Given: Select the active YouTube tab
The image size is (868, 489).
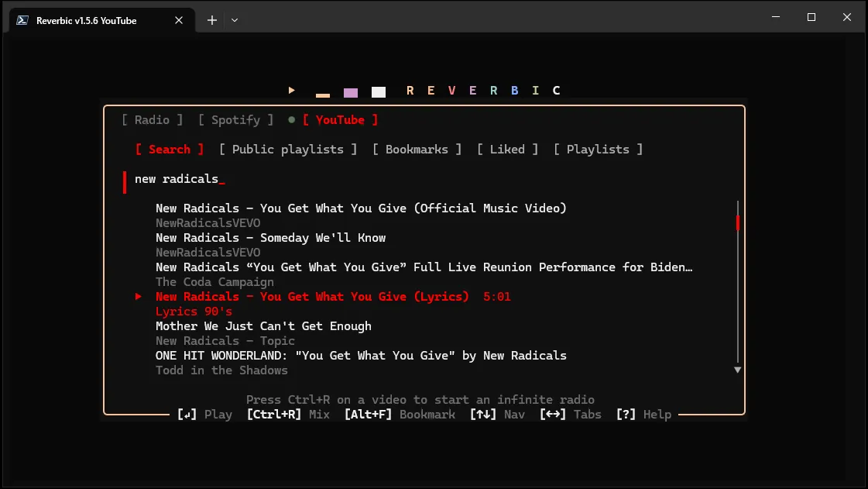Looking at the screenshot, I should coord(340,119).
